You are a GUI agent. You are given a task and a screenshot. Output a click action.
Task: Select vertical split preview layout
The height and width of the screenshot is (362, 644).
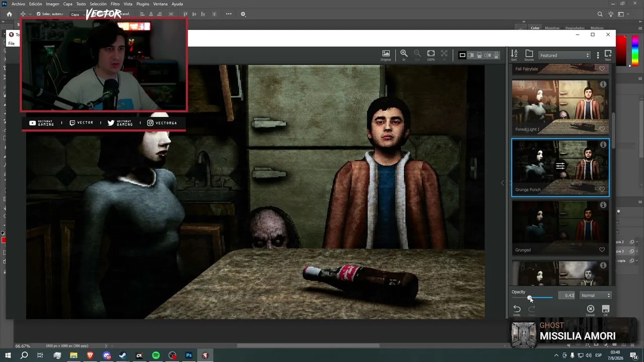(x=471, y=55)
